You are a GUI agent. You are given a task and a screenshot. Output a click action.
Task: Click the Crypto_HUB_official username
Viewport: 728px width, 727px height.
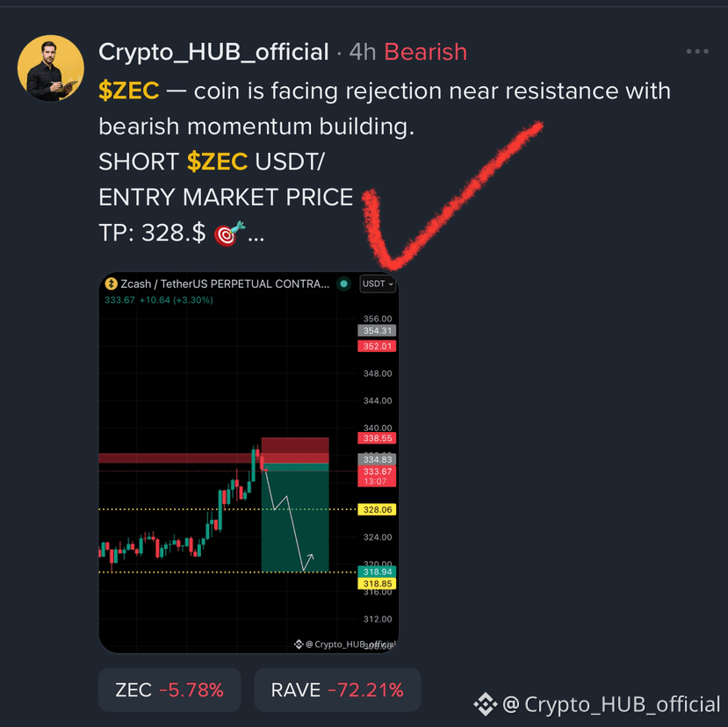tap(213, 52)
